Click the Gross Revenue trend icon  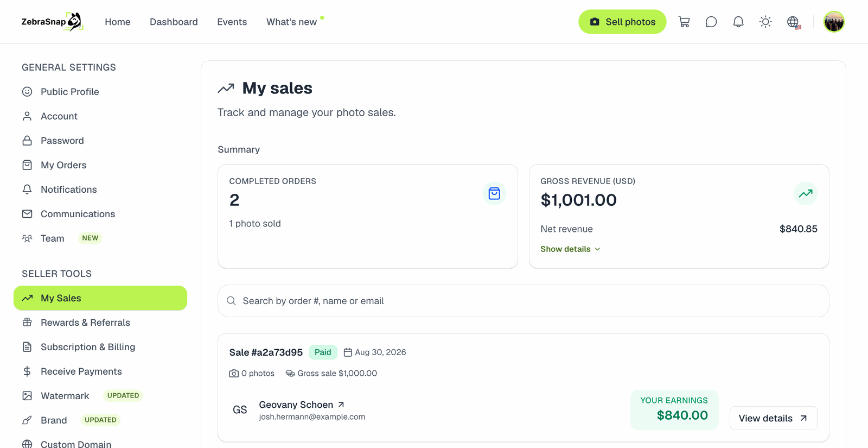click(x=806, y=193)
